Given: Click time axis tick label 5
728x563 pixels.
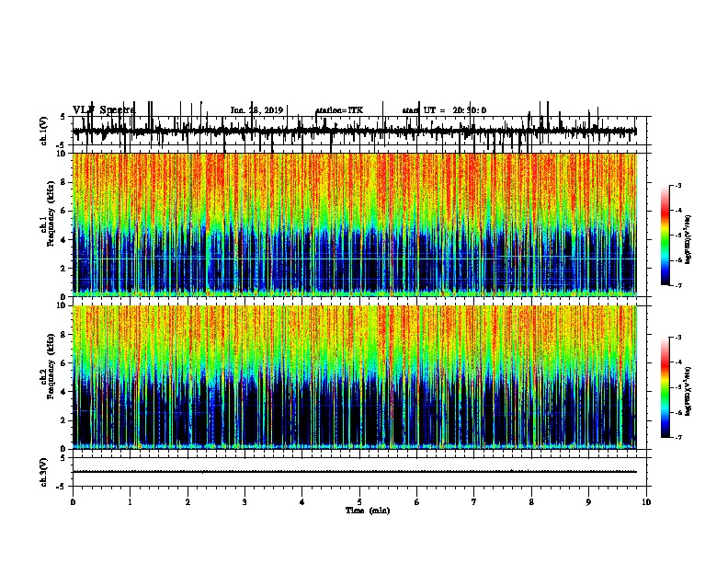Looking at the screenshot, I should pyautogui.click(x=359, y=502).
